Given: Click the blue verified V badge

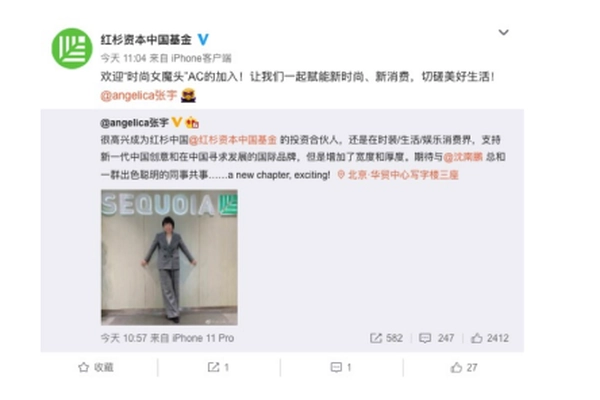Looking at the screenshot, I should coord(203,39).
